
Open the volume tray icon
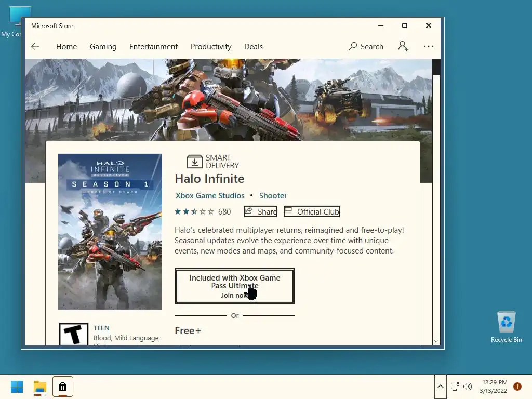coord(468,387)
